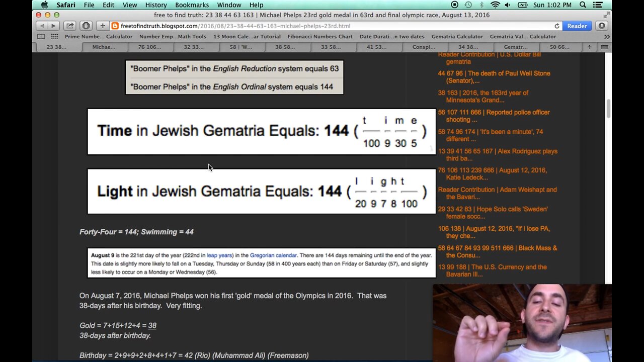644x362 pixels.
Task: Switch to the '50 66...' tab
Action: click(x=559, y=47)
